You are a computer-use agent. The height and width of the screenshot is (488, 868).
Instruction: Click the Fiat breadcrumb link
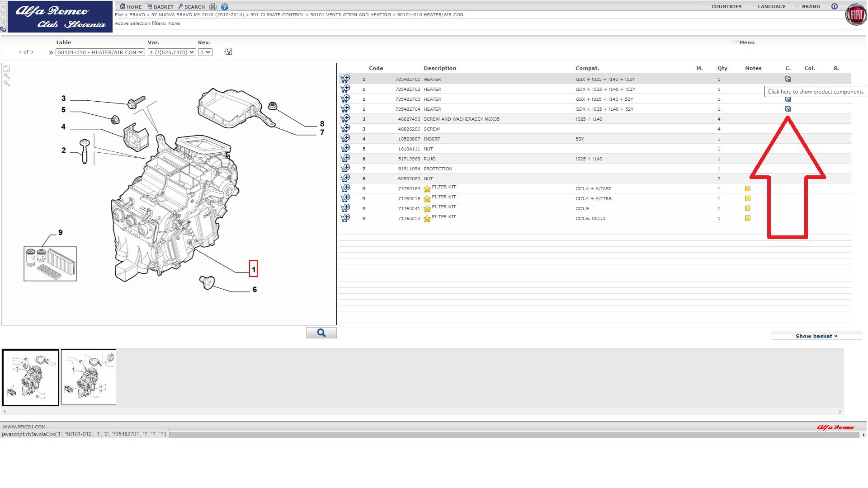coord(119,15)
